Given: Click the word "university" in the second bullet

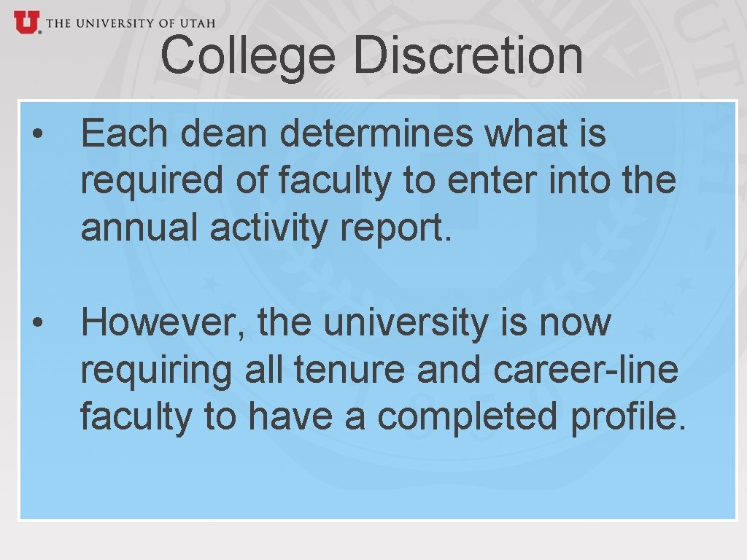Looking at the screenshot, I should [405, 322].
